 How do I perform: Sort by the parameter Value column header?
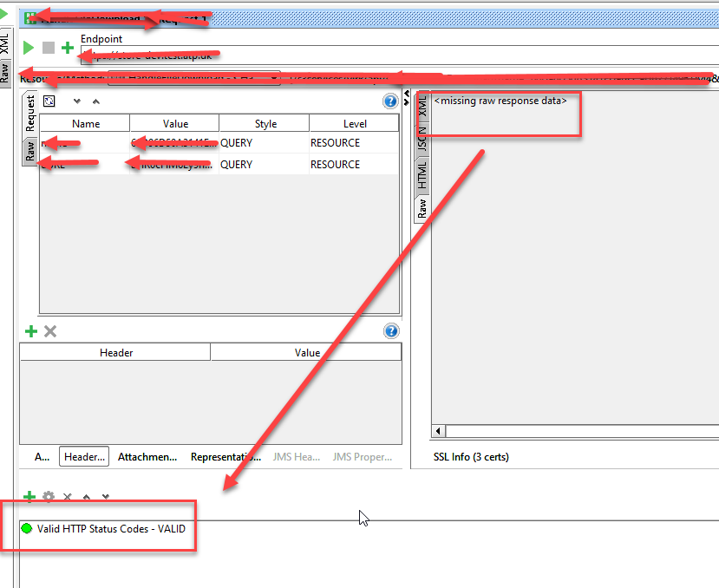(175, 124)
